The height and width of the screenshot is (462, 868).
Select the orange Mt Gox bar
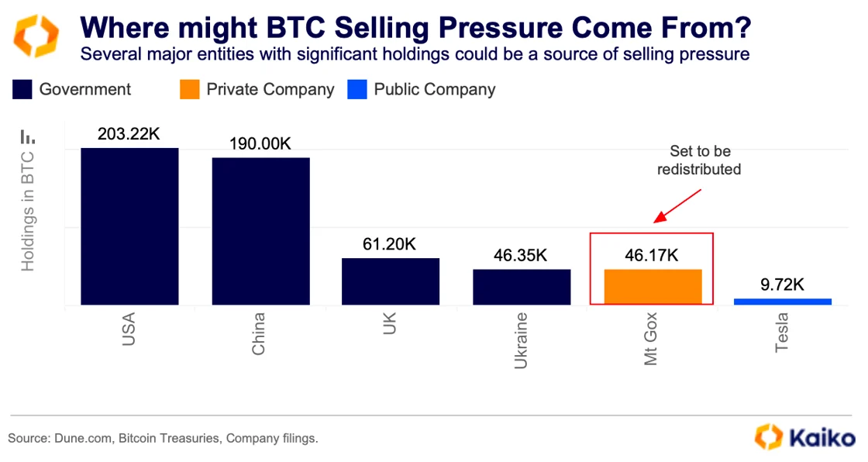click(x=653, y=287)
